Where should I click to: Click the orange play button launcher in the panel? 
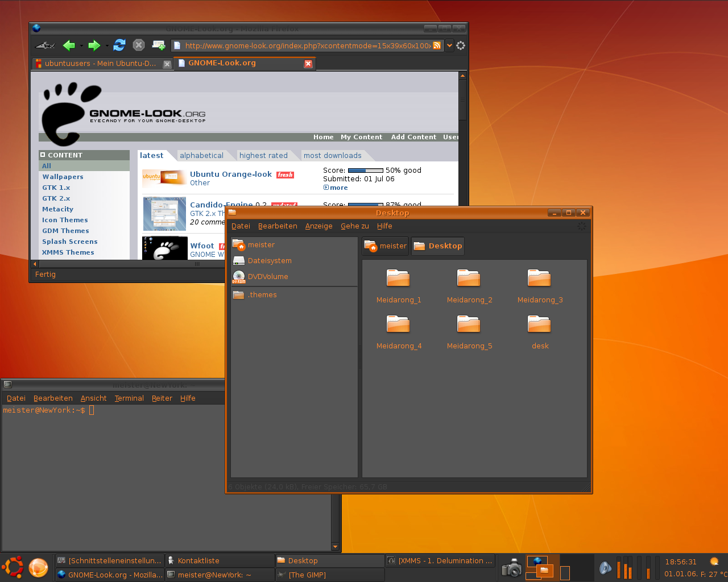coord(39,568)
